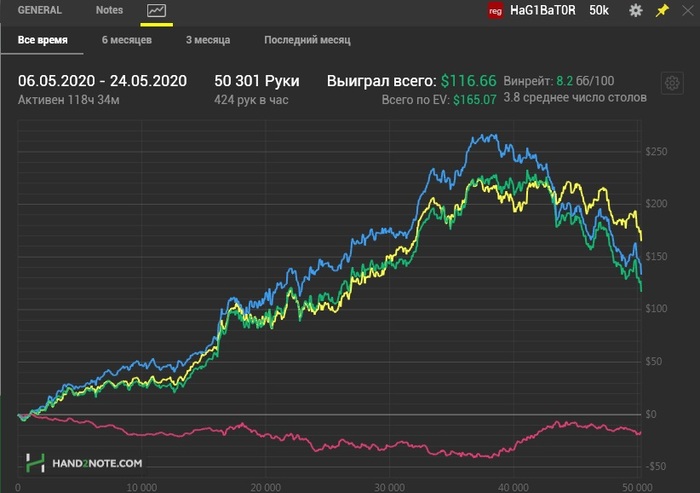Open settings gear in title bar
The height and width of the screenshot is (493, 700).
pyautogui.click(x=635, y=10)
